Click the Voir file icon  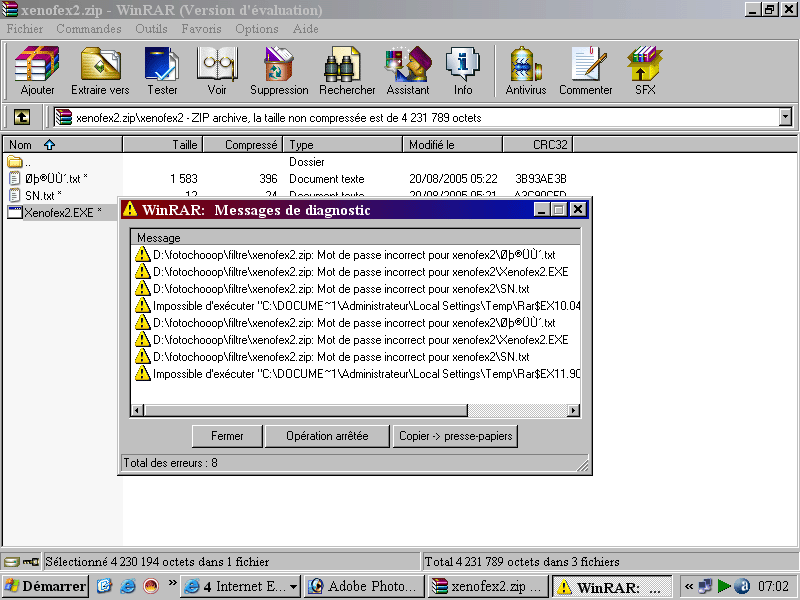click(217, 64)
